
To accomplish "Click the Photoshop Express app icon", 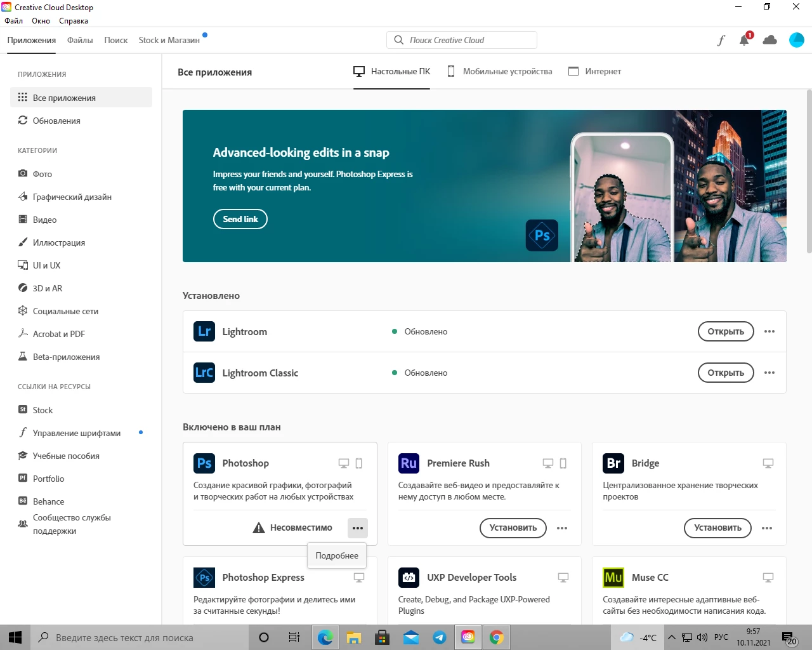I will click(x=204, y=578).
